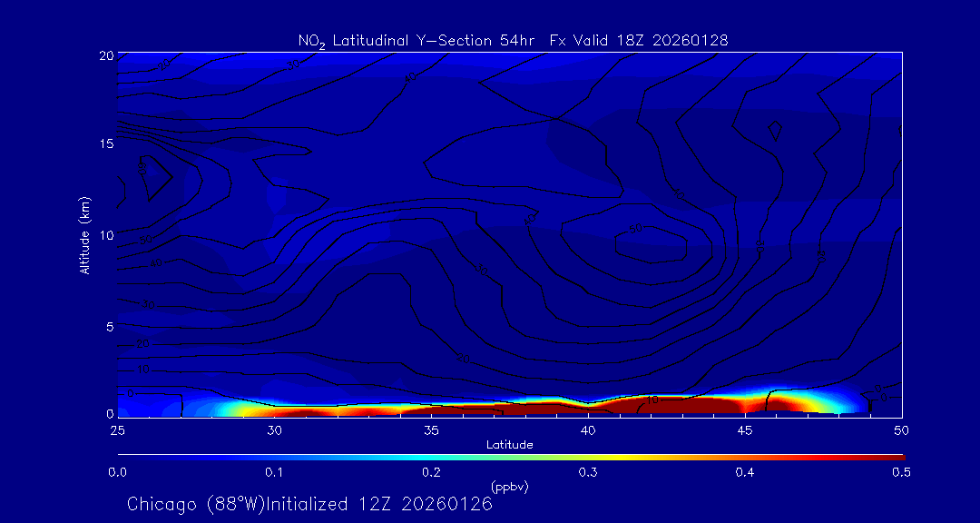Screen dimensions: 980x523
Task: Click altitude axis tick label 20
Action: coord(105,55)
